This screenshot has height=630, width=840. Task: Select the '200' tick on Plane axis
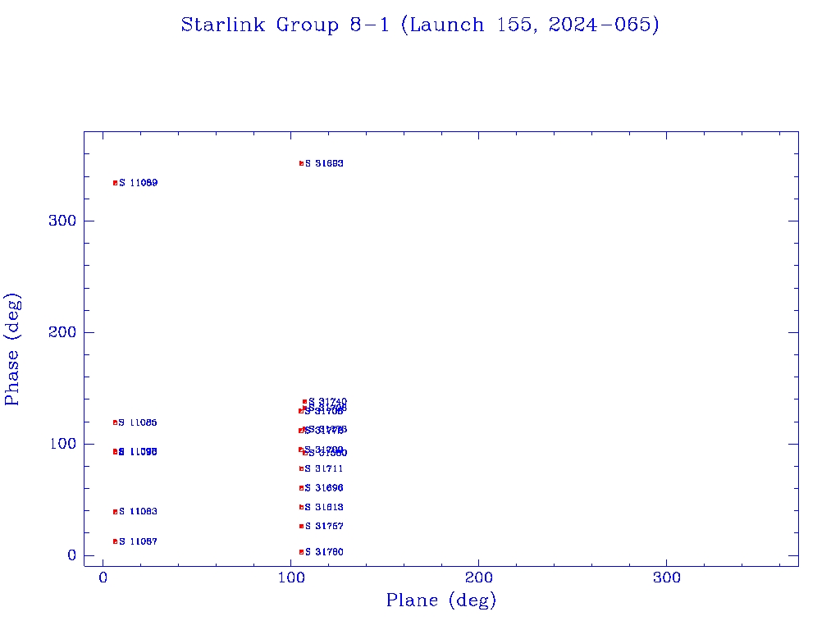pos(478,577)
